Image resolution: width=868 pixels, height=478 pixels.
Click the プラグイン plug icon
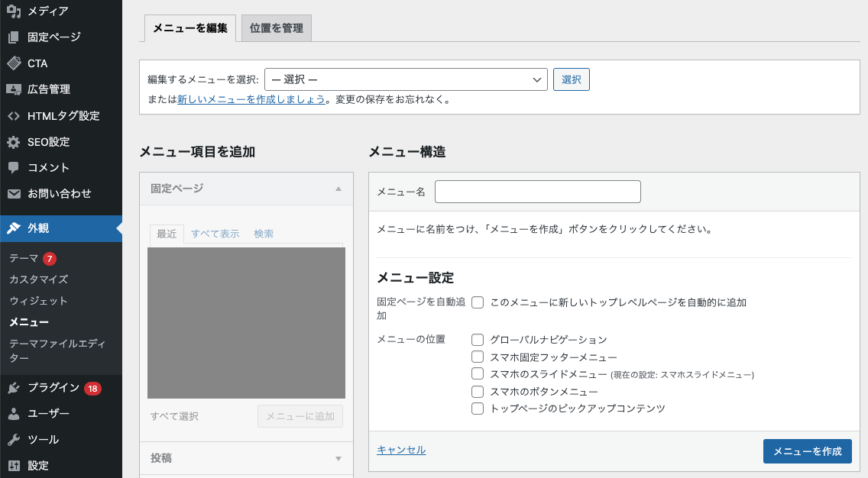(x=14, y=388)
